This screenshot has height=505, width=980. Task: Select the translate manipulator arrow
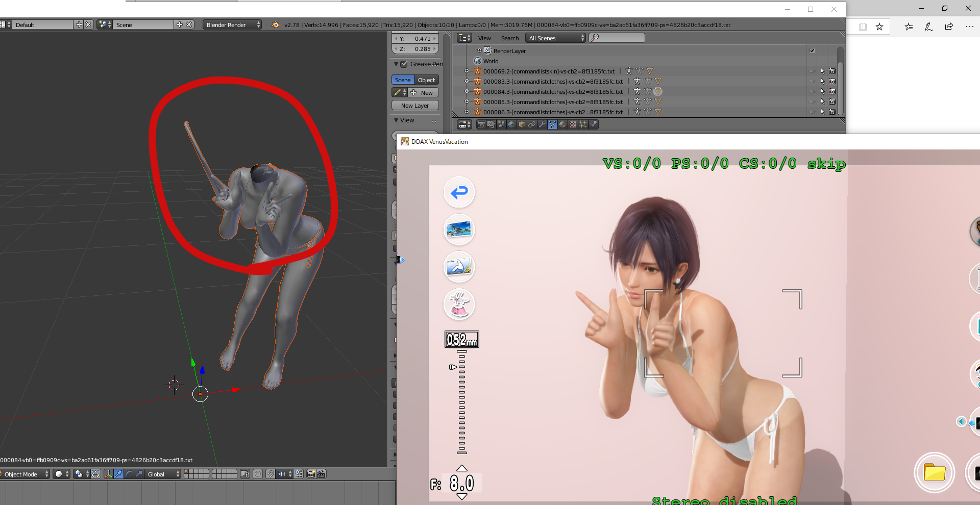(118, 474)
